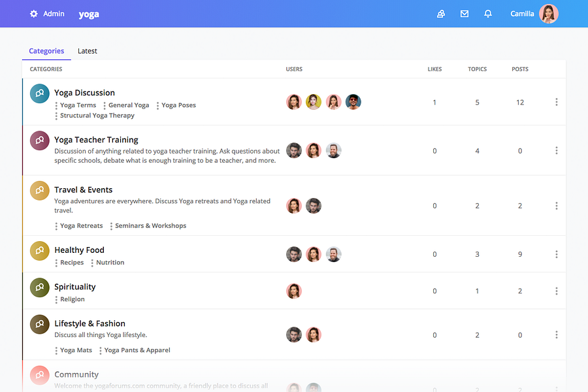This screenshot has width=588, height=392.
Task: Switch to the Categories tab
Action: 46,51
